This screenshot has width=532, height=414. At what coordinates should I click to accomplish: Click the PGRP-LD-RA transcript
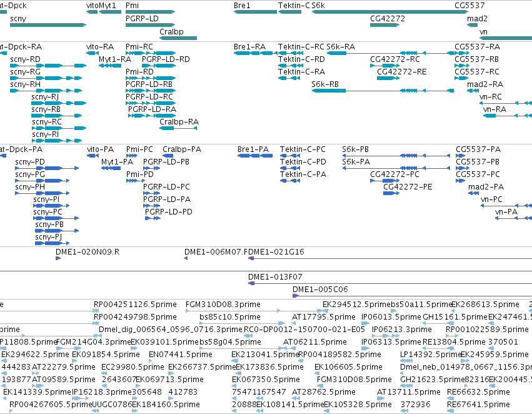[152, 116]
